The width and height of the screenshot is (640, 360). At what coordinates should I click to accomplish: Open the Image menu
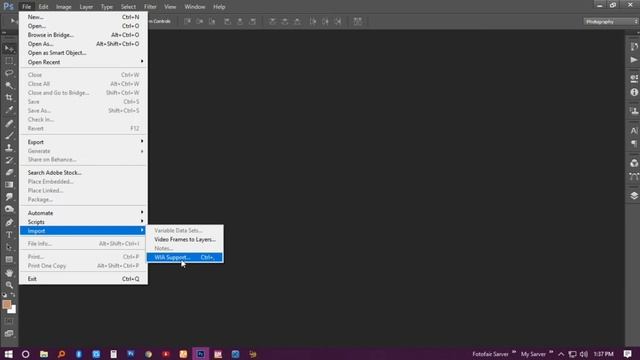point(64,7)
